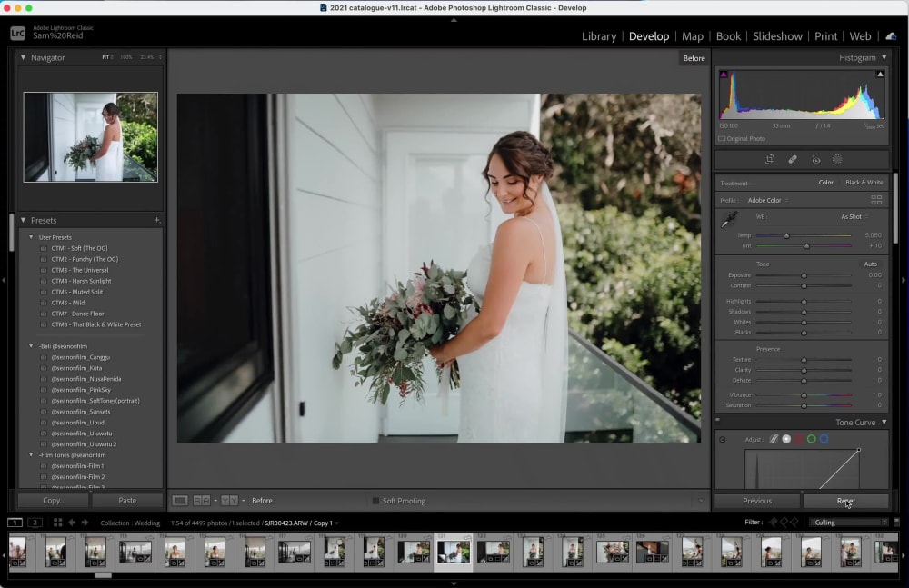Select the Crop Overlay tool
The width and height of the screenshot is (909, 588).
770,159
